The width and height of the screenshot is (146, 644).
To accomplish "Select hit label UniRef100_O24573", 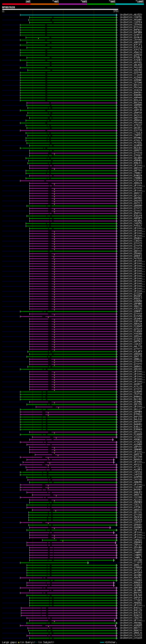I will (x=131, y=35).
